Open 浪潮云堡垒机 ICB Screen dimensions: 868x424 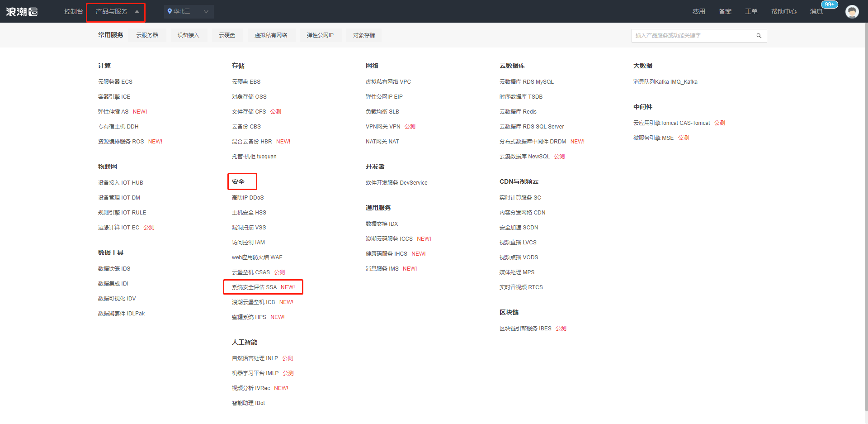coord(253,302)
